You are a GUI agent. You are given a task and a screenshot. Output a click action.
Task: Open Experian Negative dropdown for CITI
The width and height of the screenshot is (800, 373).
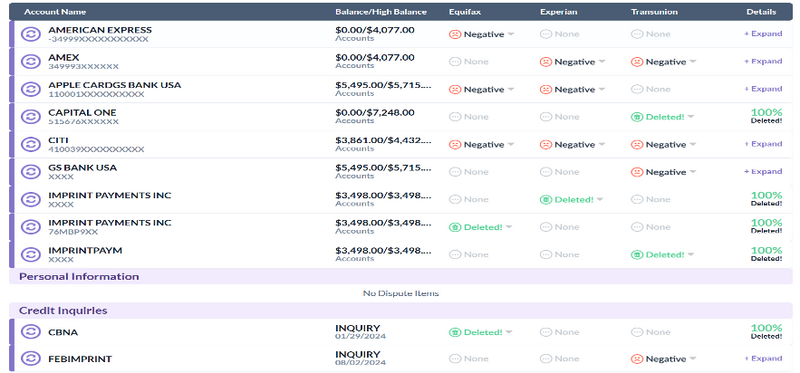tap(602, 144)
